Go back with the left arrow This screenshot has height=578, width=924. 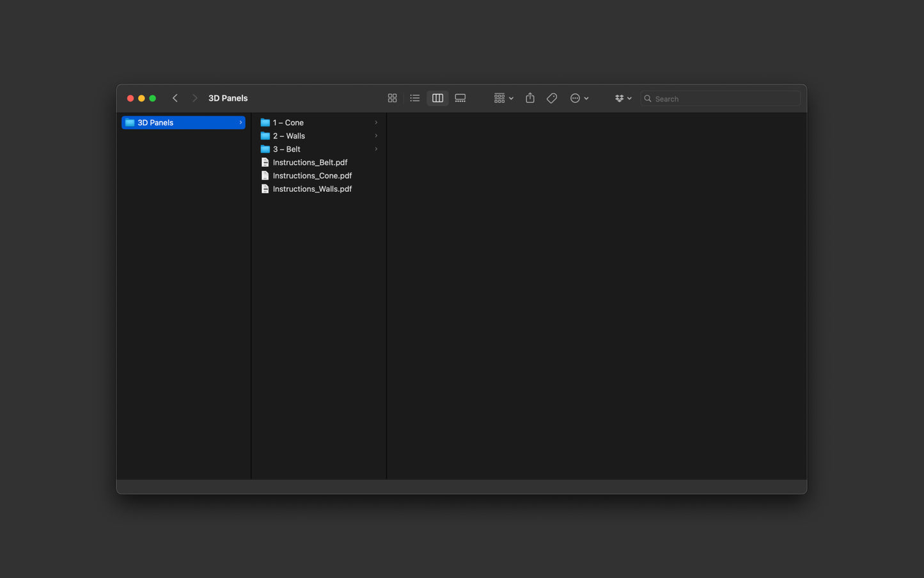click(175, 98)
